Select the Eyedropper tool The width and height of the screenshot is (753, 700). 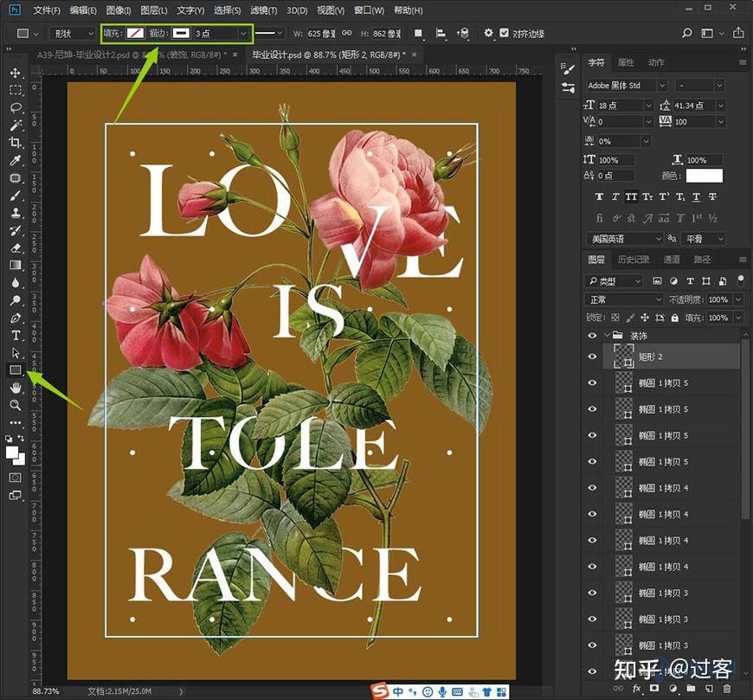[16, 160]
